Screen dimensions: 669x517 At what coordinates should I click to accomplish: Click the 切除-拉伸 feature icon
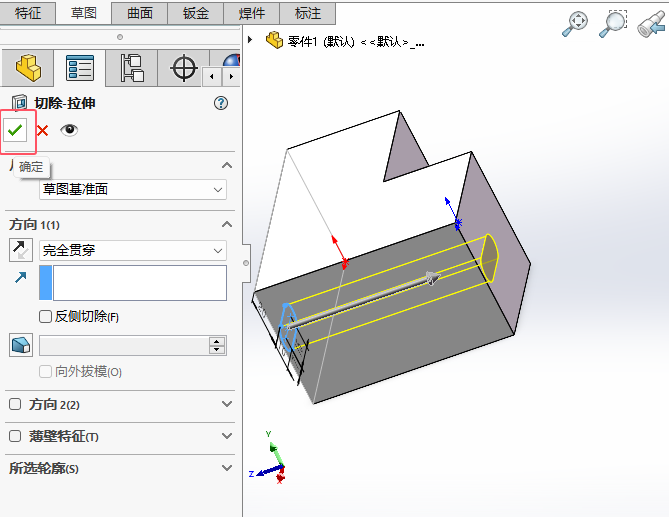pos(19,103)
